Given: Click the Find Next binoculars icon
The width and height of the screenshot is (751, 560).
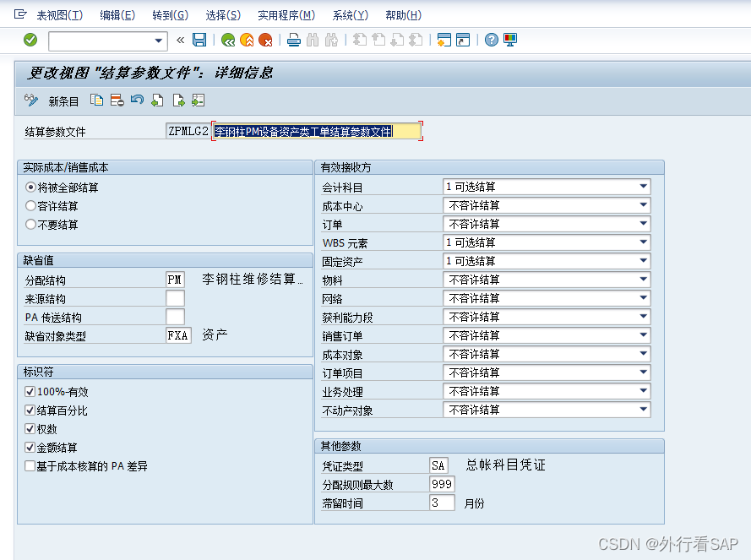Looking at the screenshot, I should 331,40.
